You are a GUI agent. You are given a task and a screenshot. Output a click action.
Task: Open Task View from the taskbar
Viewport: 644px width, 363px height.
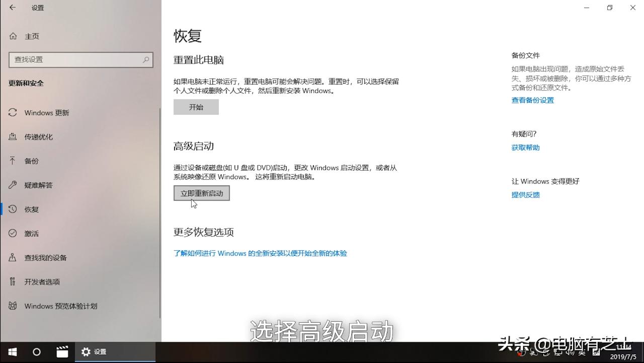point(62,352)
